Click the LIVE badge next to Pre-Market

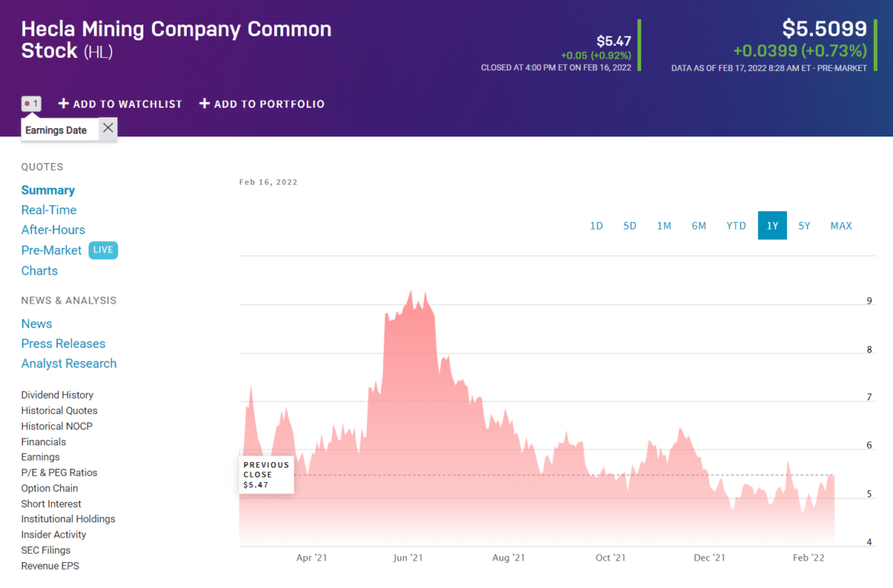pyautogui.click(x=103, y=250)
